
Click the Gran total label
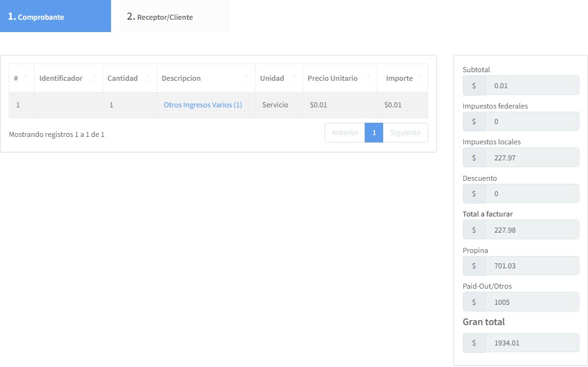pyautogui.click(x=483, y=322)
